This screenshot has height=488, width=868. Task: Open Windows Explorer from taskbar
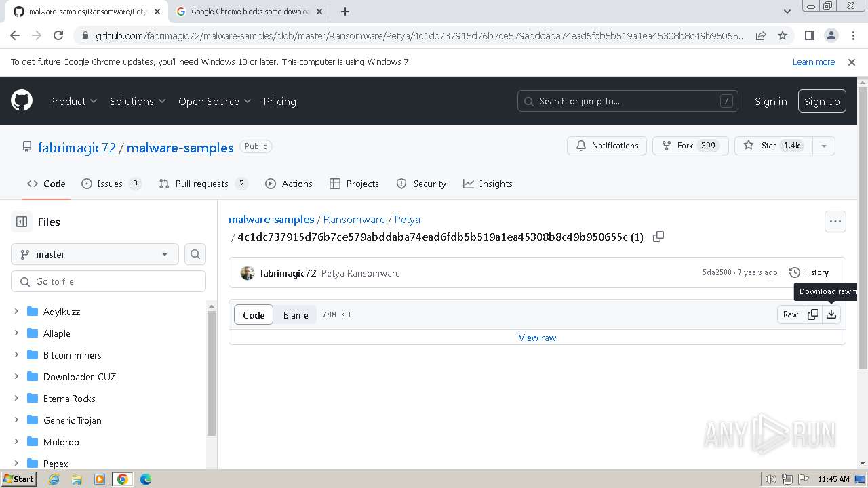point(77,479)
